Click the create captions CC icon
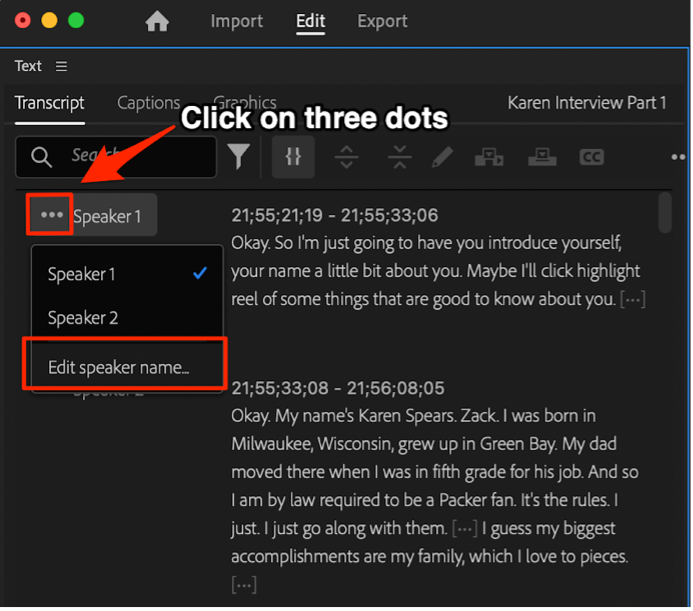The image size is (693, 611). 592,157
